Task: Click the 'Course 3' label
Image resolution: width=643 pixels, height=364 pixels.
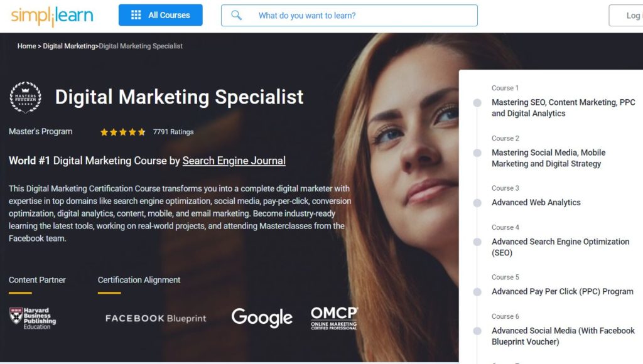Action: (x=505, y=188)
